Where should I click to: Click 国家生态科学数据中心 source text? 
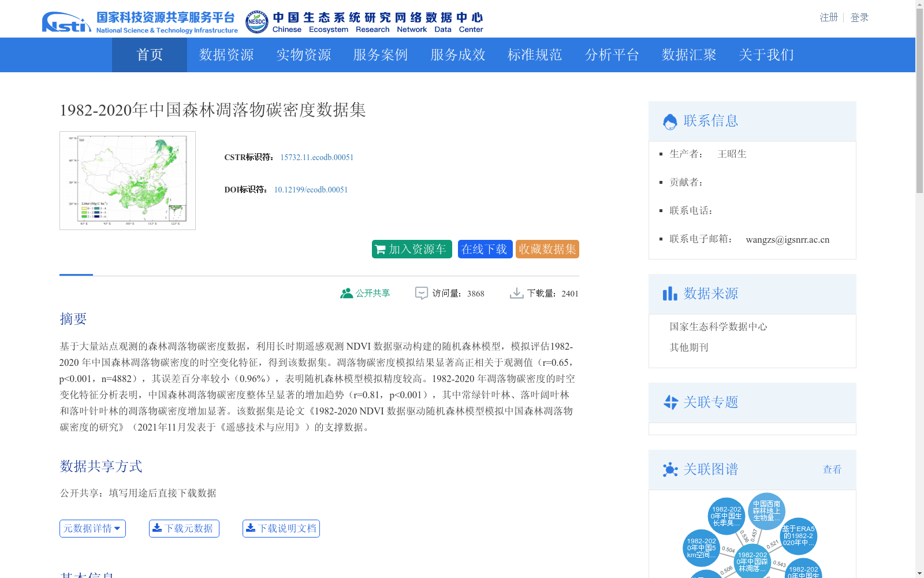coord(718,327)
